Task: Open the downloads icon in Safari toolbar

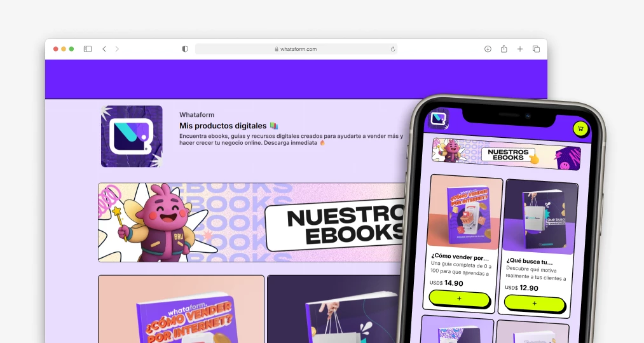Action: pos(488,49)
